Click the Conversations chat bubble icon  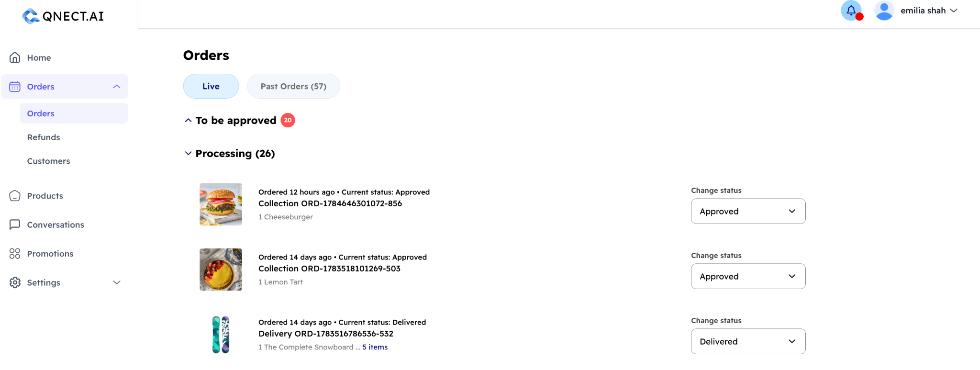15,224
